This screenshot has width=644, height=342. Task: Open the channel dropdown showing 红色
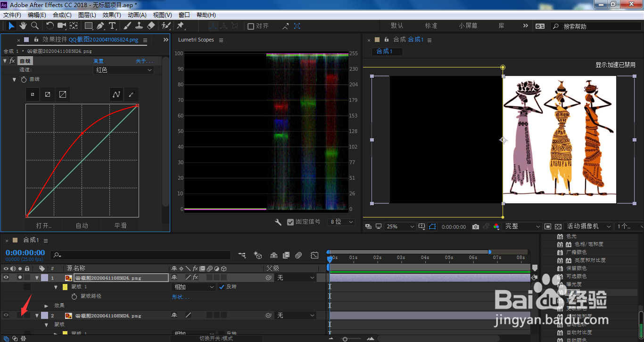pos(124,70)
